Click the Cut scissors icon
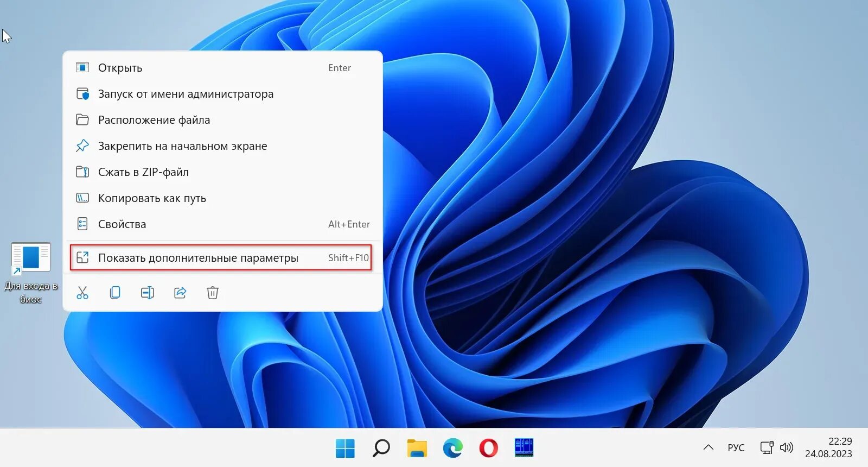868x467 pixels. (x=82, y=293)
